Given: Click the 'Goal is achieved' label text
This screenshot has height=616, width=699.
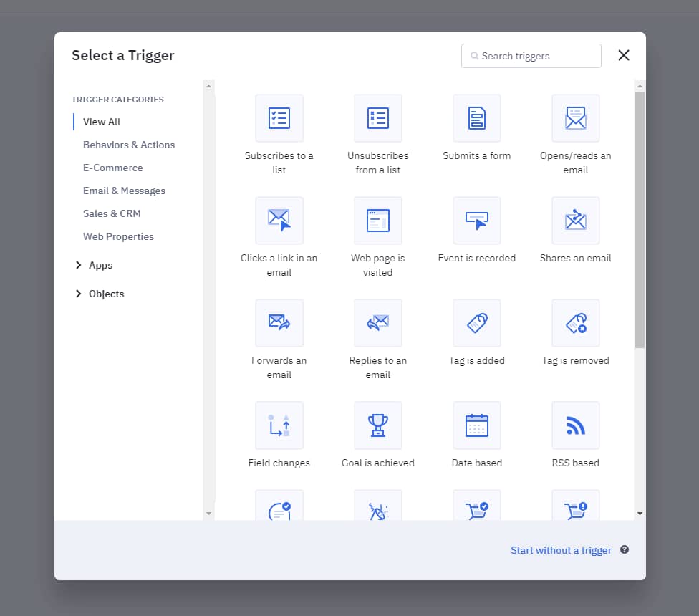Looking at the screenshot, I should 378,463.
